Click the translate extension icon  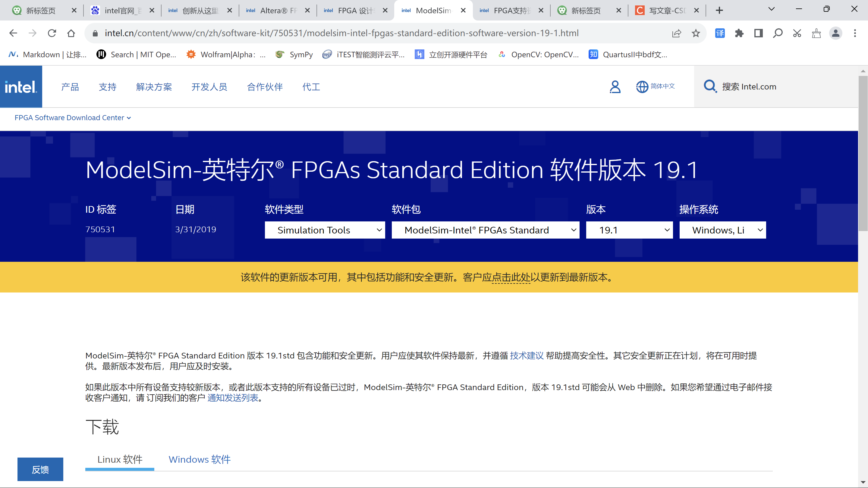click(720, 33)
